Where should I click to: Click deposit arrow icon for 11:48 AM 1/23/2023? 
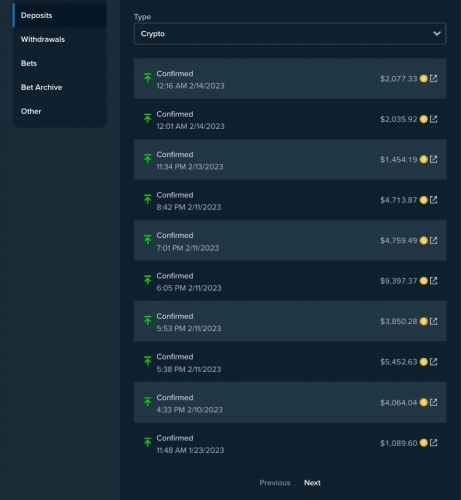click(x=147, y=442)
